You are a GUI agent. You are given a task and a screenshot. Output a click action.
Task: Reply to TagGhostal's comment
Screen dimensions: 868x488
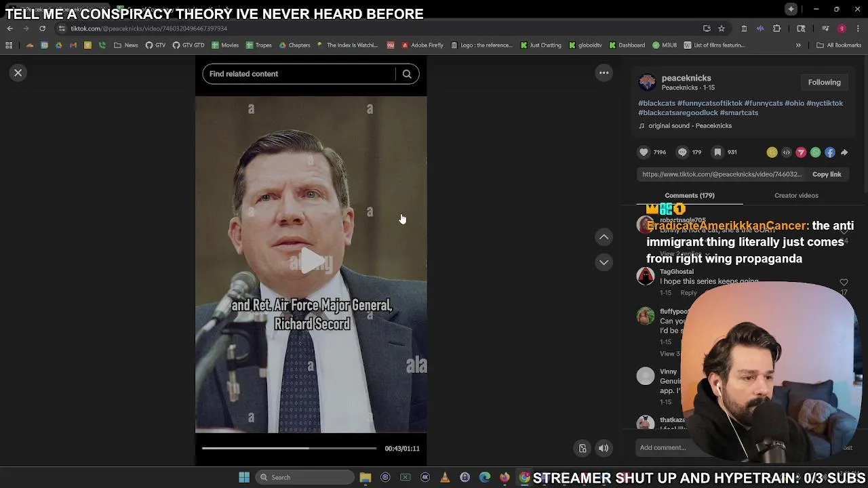[x=688, y=293]
